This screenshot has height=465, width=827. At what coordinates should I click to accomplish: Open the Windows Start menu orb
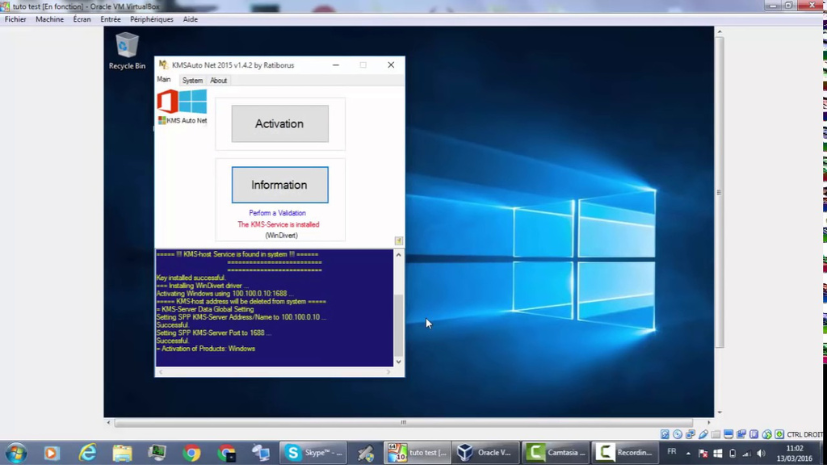tap(16, 453)
